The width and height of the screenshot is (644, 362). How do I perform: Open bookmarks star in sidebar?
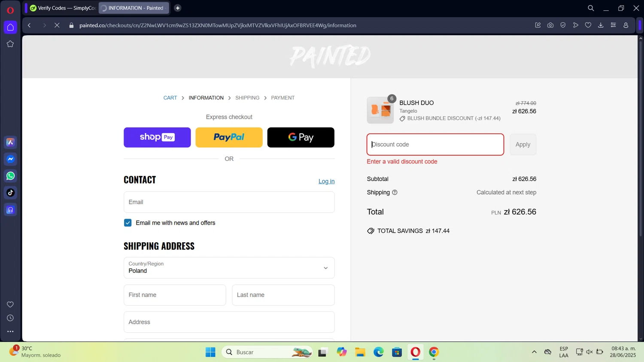10,44
